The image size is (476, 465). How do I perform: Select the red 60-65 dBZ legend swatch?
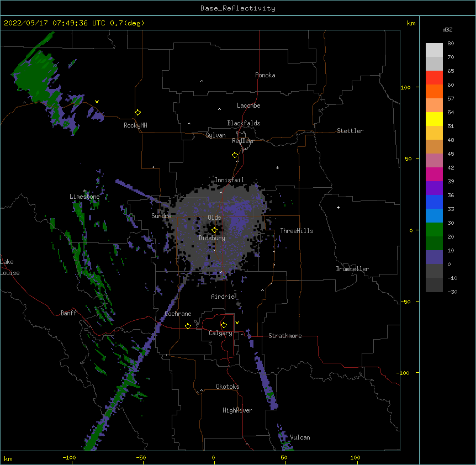pos(434,78)
